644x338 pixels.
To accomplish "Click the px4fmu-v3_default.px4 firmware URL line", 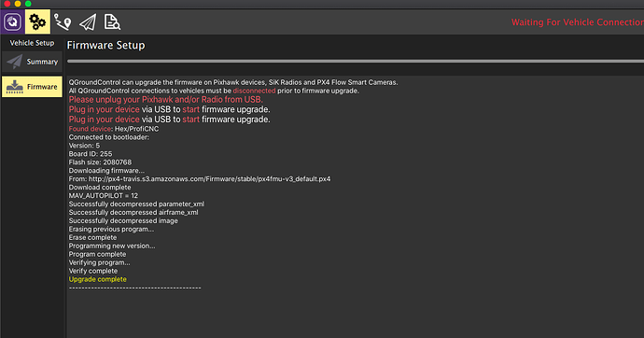I will (x=200, y=179).
